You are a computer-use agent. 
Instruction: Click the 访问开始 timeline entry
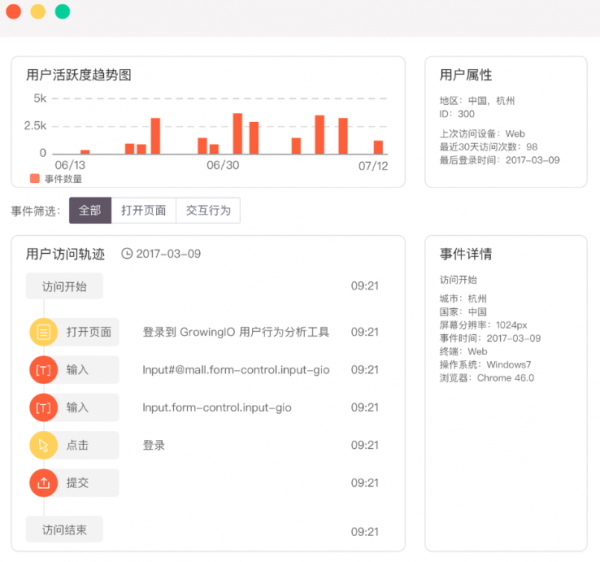(64, 286)
